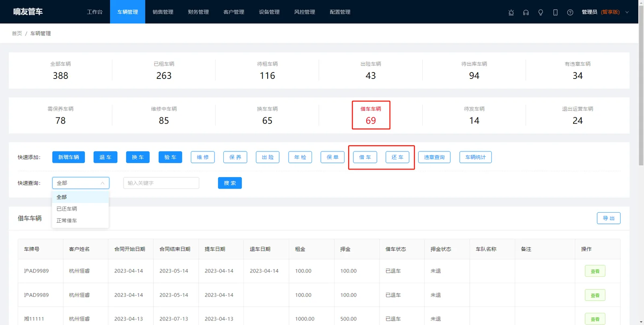Open the 设备管理 menu
Image resolution: width=644 pixels, height=325 pixels.
coord(269,12)
